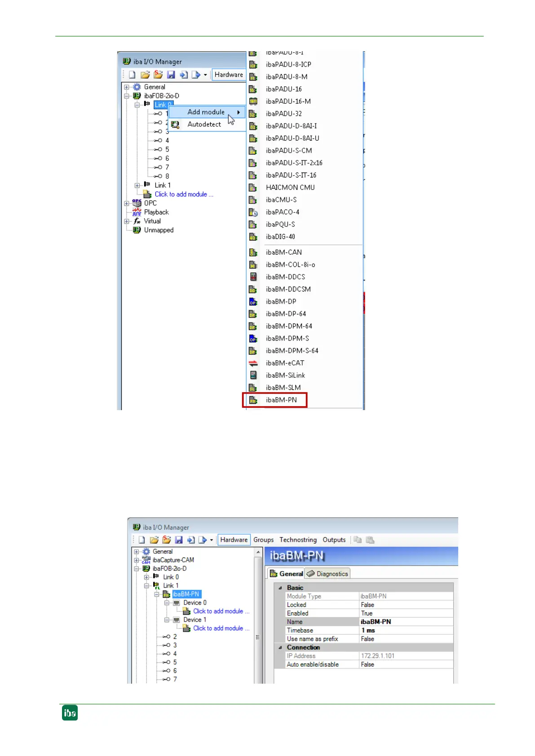Open the General tab of ibaBM-PN
The width and height of the screenshot is (535, 756).
[286, 574]
